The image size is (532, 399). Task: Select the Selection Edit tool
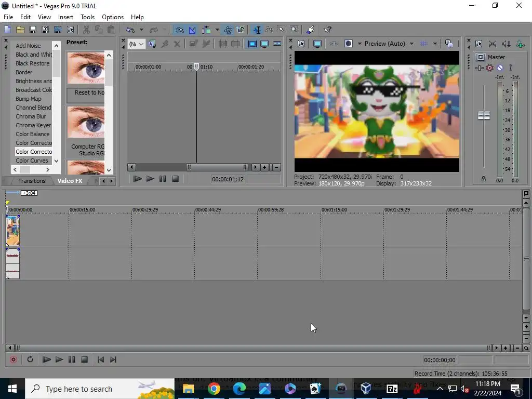pyautogui.click(x=282, y=30)
